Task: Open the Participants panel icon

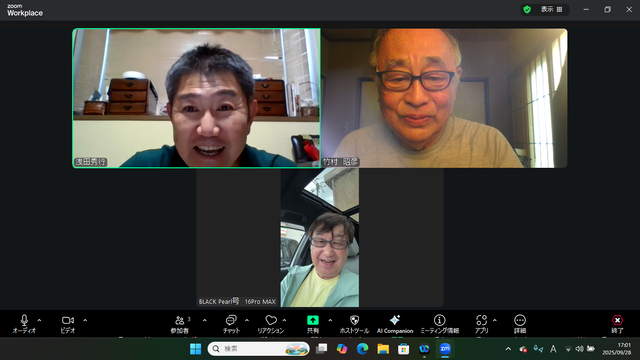Action: (x=180, y=320)
